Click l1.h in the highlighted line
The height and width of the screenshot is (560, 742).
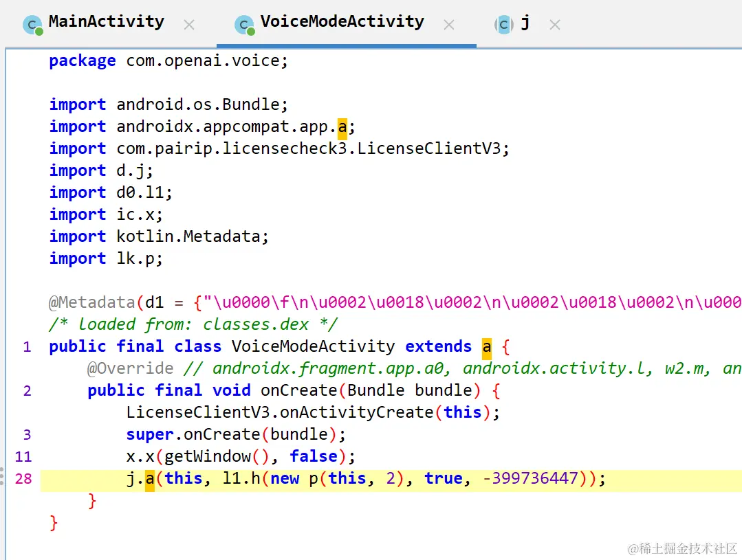(241, 478)
